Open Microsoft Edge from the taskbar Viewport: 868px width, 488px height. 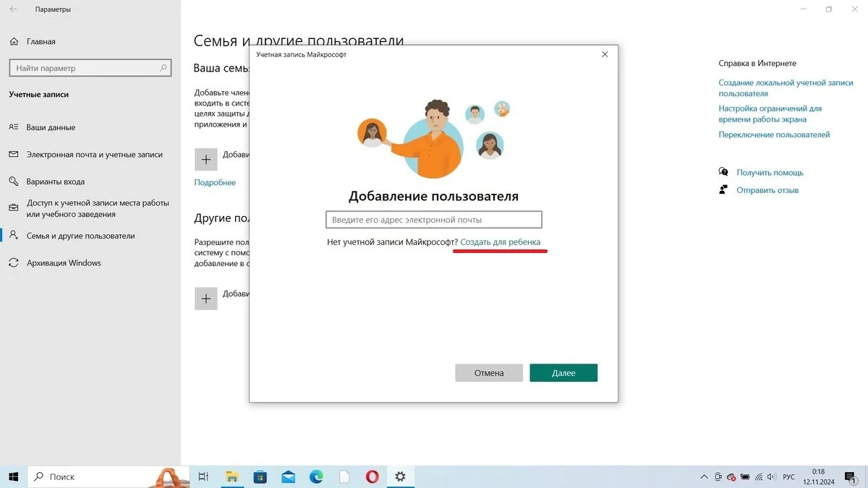[x=316, y=476]
